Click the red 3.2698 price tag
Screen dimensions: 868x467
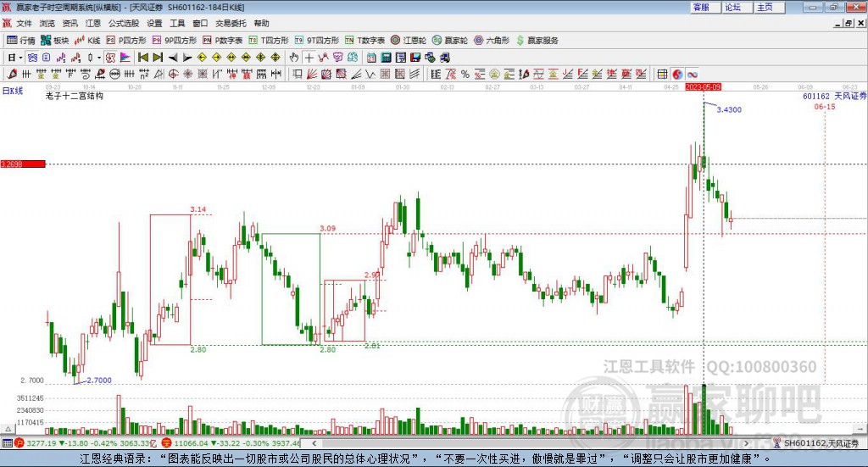(x=23, y=164)
